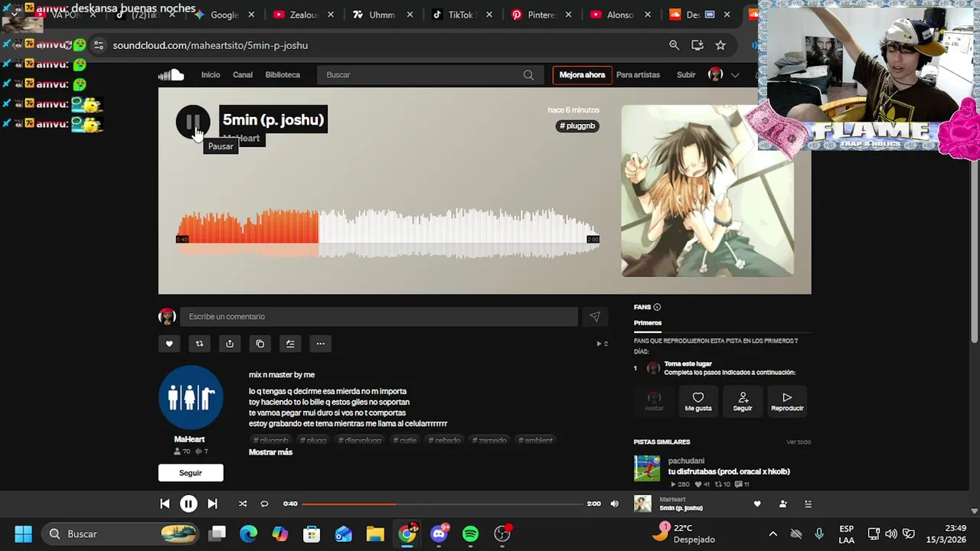Pause playback from the bottom player bar
The width and height of the screenshot is (980, 551).
[x=188, y=504]
